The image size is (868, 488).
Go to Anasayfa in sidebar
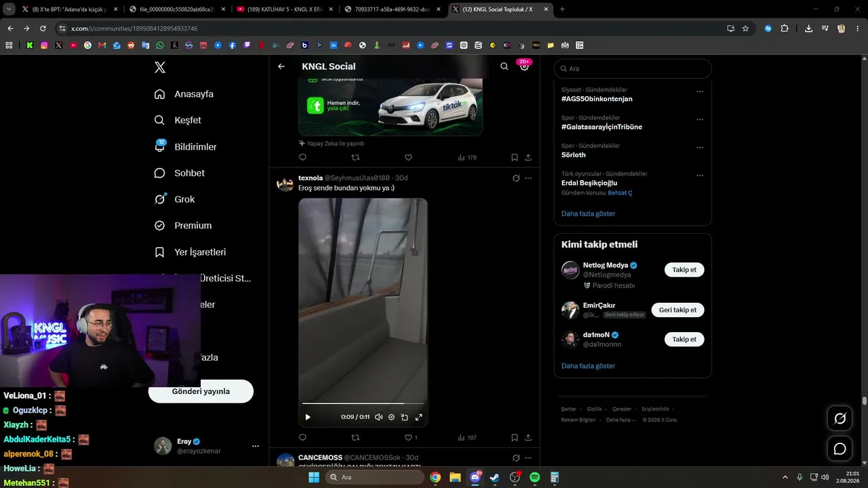[184, 94]
